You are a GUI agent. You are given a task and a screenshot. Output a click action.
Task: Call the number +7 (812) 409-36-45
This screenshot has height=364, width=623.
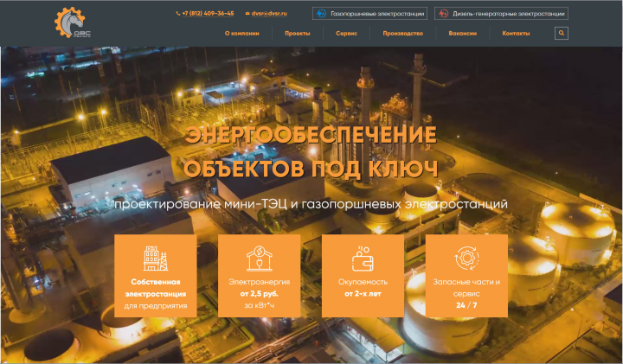pyautogui.click(x=208, y=14)
